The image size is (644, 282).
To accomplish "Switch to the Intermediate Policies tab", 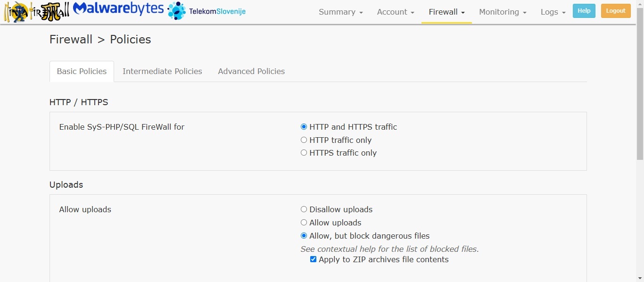I will (162, 72).
